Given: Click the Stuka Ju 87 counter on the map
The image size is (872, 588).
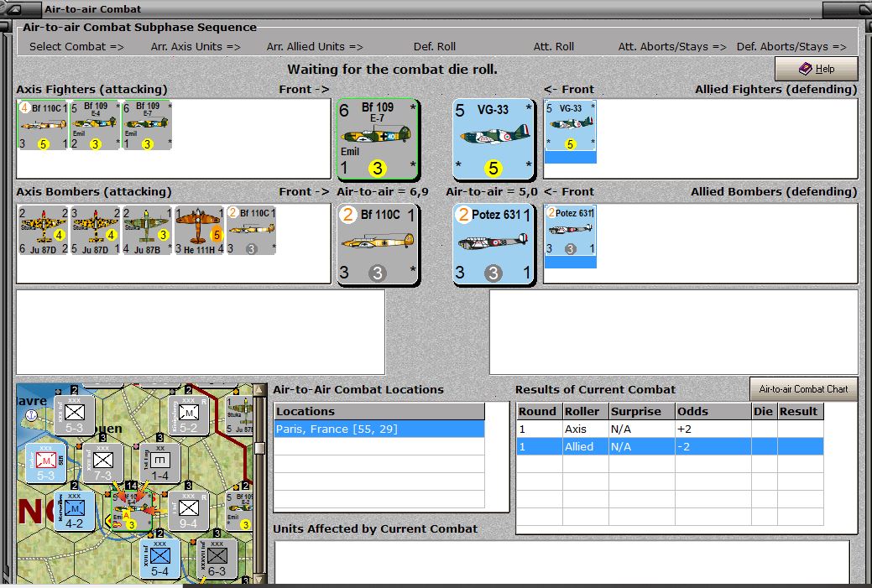Looking at the screenshot, I should (240, 415).
